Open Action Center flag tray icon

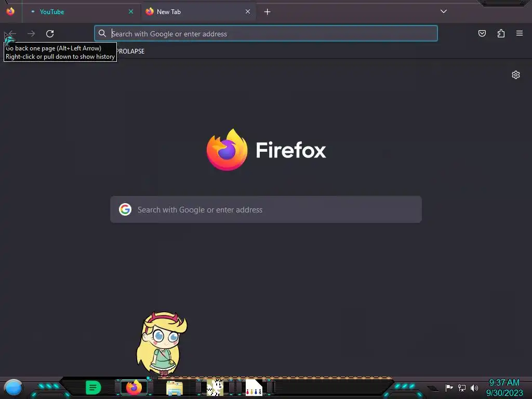[449, 388]
